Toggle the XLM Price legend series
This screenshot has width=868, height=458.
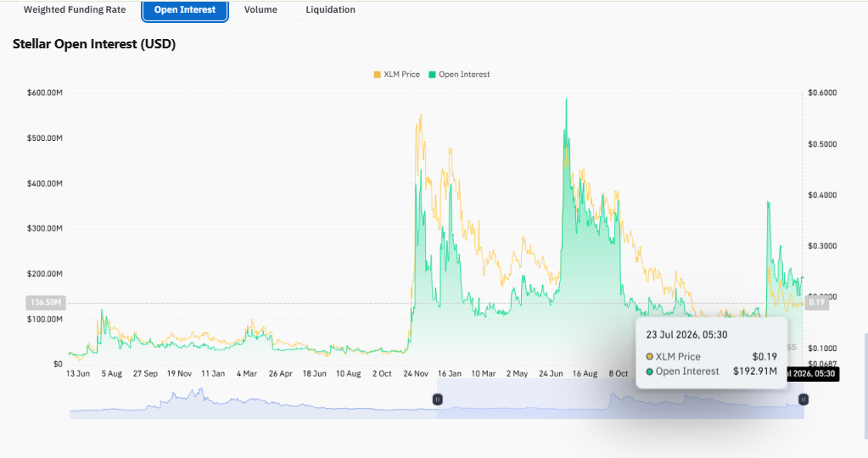click(396, 75)
